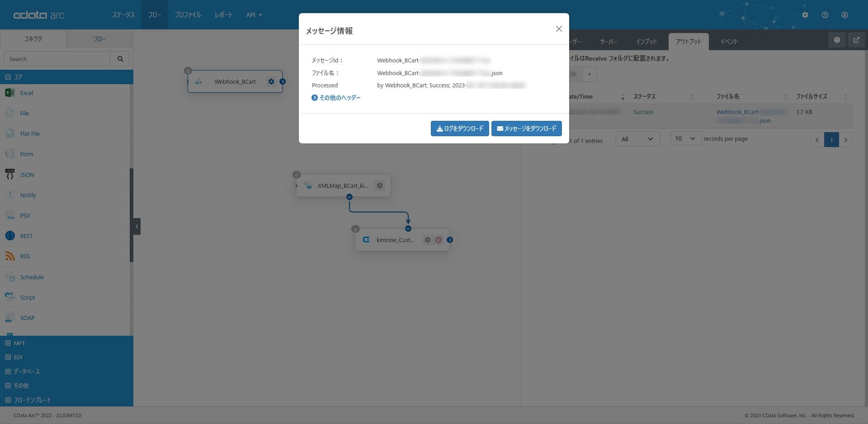Click ログをダウンロード button

(460, 129)
